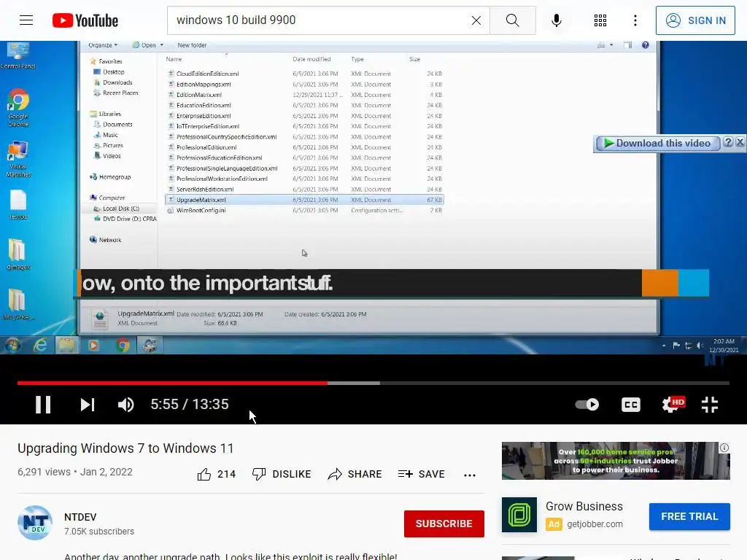Click the FREE TRIAL ad button
Viewport: 747px width, 560px height.
689,517
